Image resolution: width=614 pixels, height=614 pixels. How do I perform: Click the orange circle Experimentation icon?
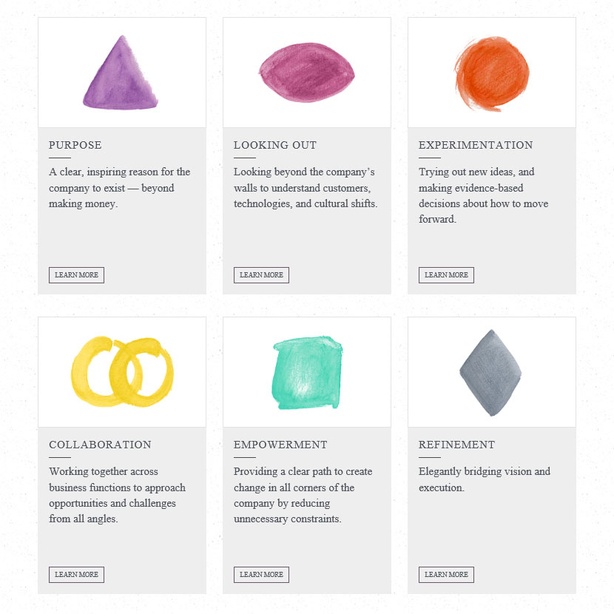coord(492,74)
